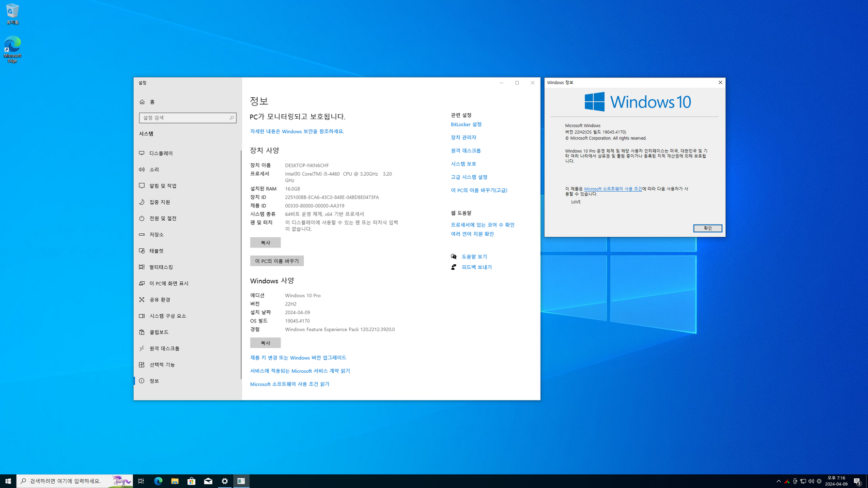The width and height of the screenshot is (868, 488).
Task: Copy device specs with first 복사 button
Action: [x=265, y=243]
